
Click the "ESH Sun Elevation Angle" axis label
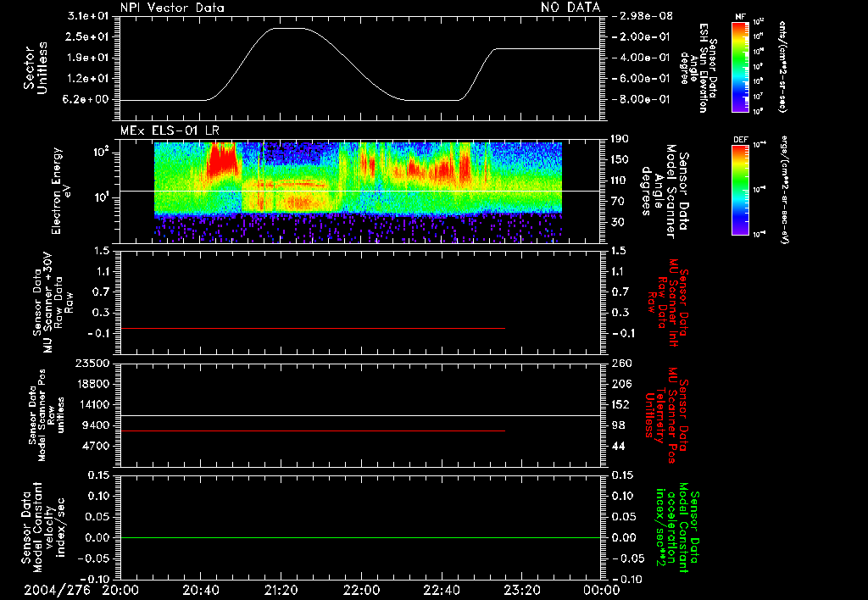point(697,68)
